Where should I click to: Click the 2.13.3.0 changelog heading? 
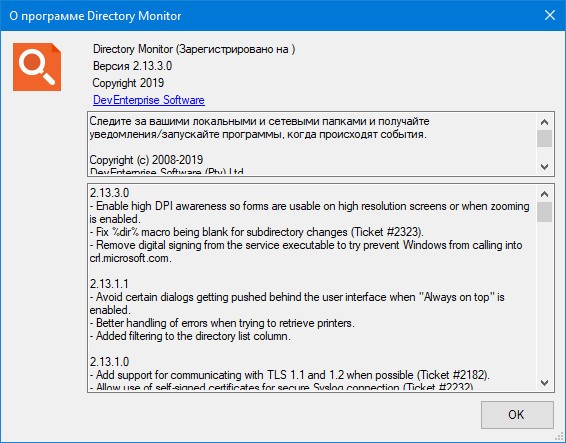(109, 193)
